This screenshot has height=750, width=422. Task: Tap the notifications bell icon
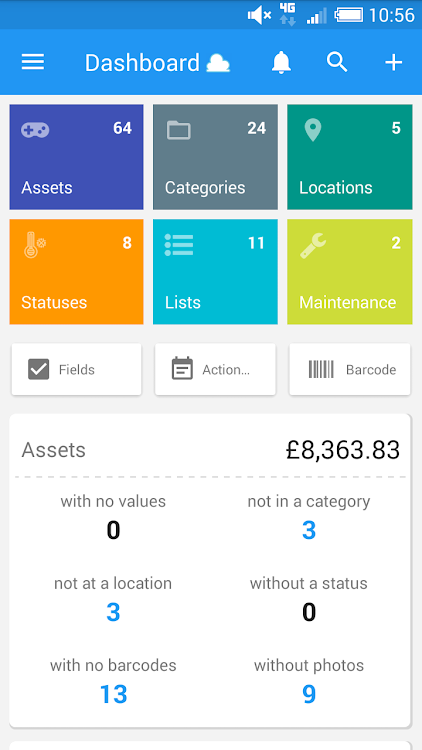[281, 62]
